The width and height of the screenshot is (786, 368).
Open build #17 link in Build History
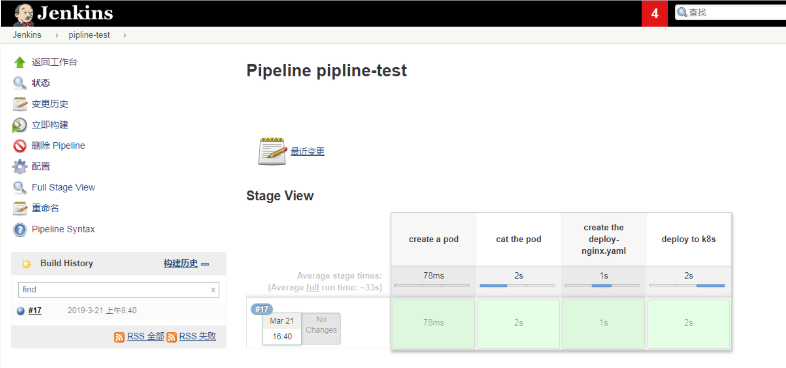click(x=35, y=310)
